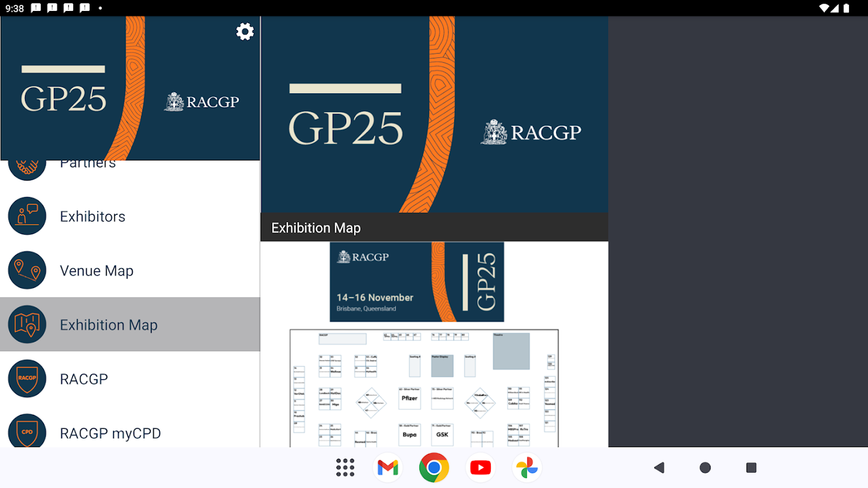Tap the Exhibition Map title bar
The width and height of the screenshot is (868, 488).
(435, 228)
